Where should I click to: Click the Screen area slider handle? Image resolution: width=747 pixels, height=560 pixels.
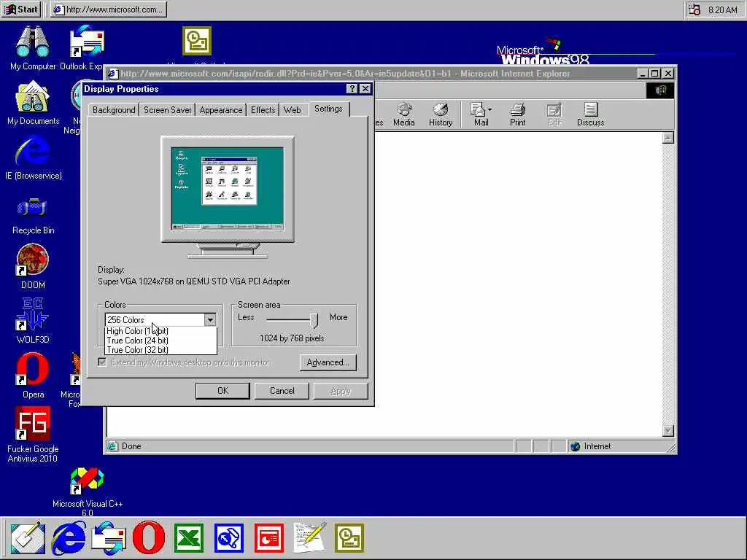[x=314, y=320]
